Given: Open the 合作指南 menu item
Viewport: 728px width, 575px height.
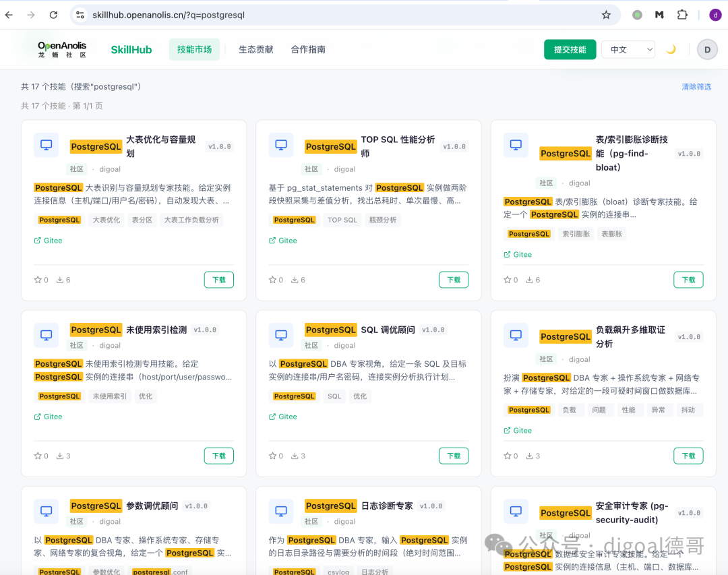Looking at the screenshot, I should pos(308,49).
